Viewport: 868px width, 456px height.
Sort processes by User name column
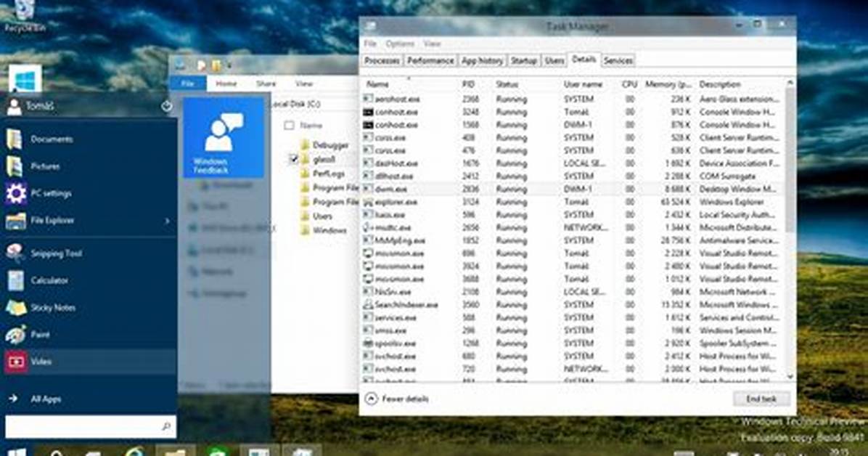click(582, 84)
